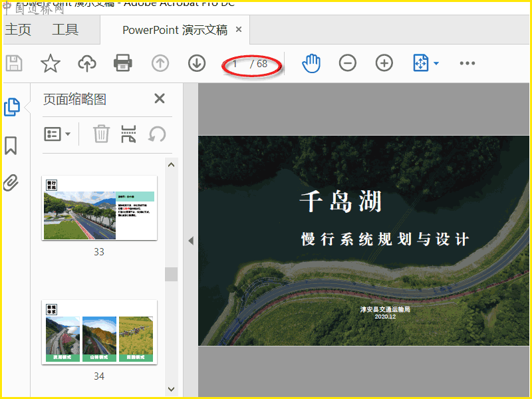
Task: Expand the thumbnail options menu
Action: point(57,134)
